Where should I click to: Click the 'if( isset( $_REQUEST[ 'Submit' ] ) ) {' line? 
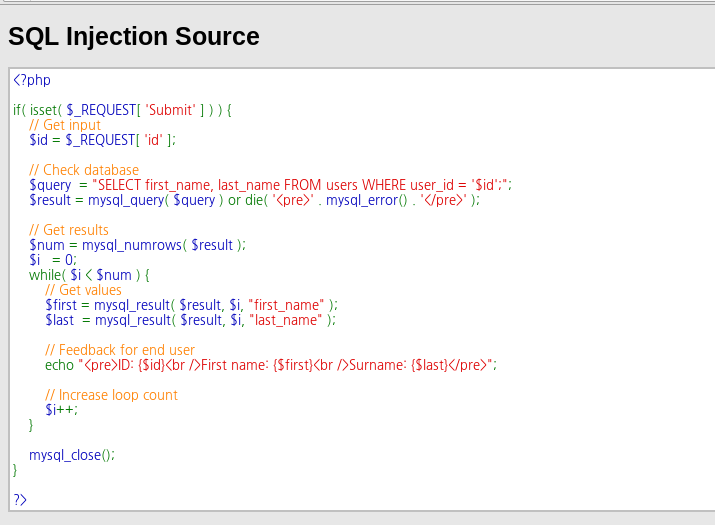point(122,110)
